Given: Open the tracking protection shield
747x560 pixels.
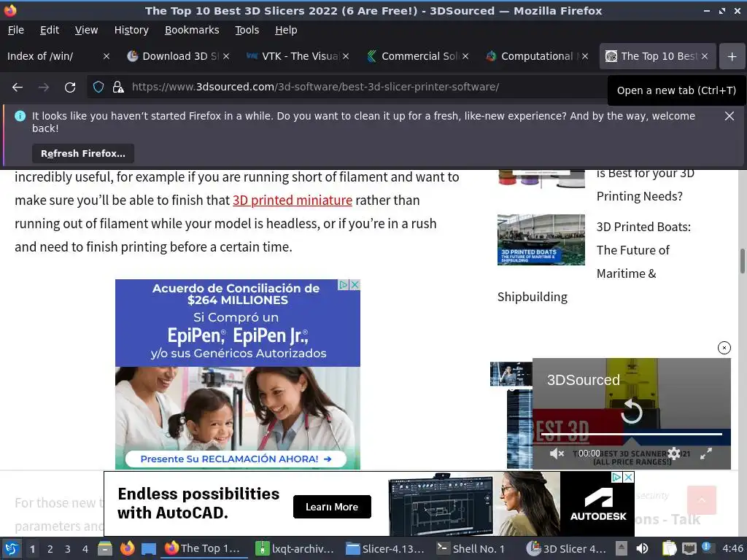Looking at the screenshot, I should (x=98, y=87).
